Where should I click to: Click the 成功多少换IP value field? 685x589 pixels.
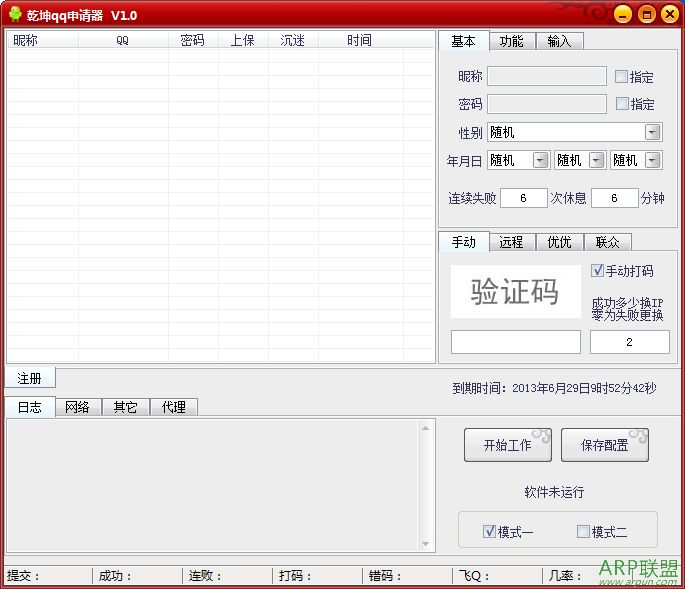(x=630, y=342)
